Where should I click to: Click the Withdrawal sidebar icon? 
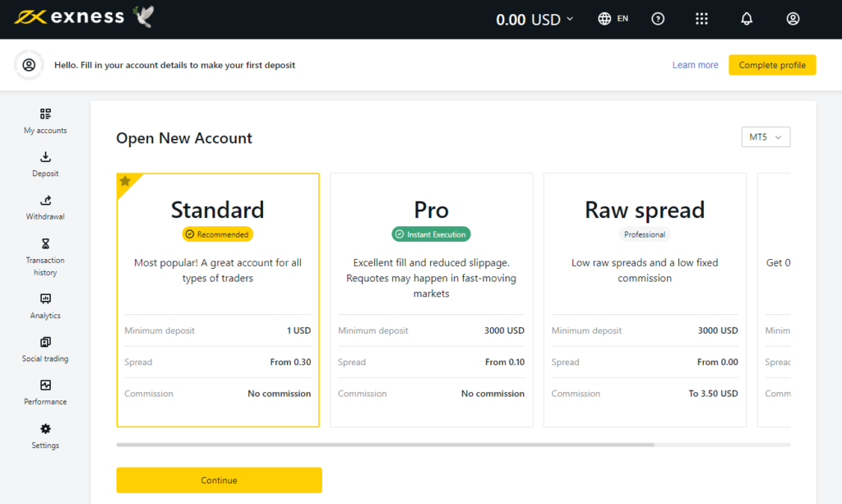(x=45, y=201)
